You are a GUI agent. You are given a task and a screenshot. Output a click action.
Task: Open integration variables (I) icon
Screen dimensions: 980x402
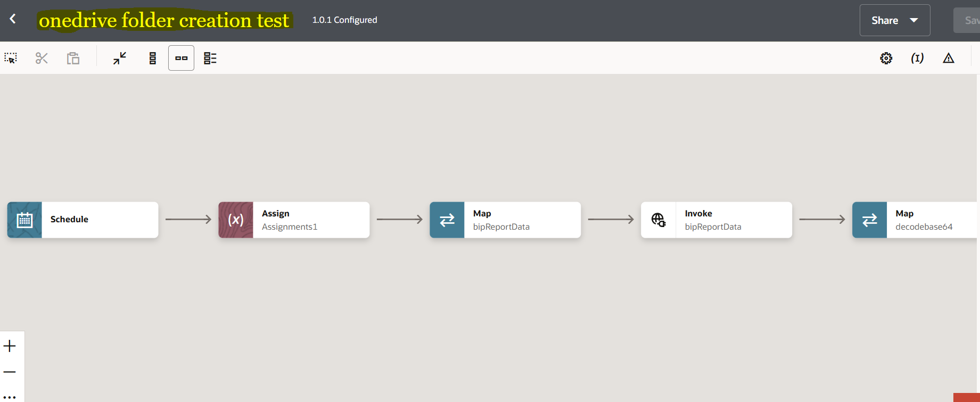(917, 58)
